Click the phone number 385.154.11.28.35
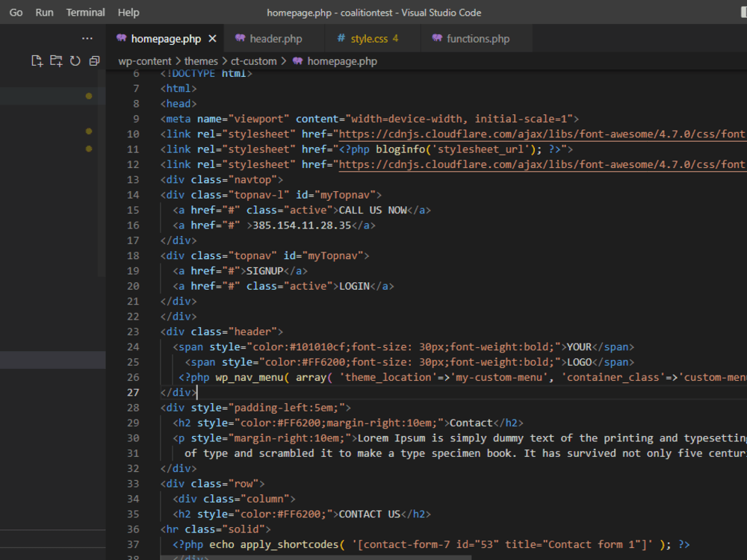747x560 pixels. click(x=302, y=225)
